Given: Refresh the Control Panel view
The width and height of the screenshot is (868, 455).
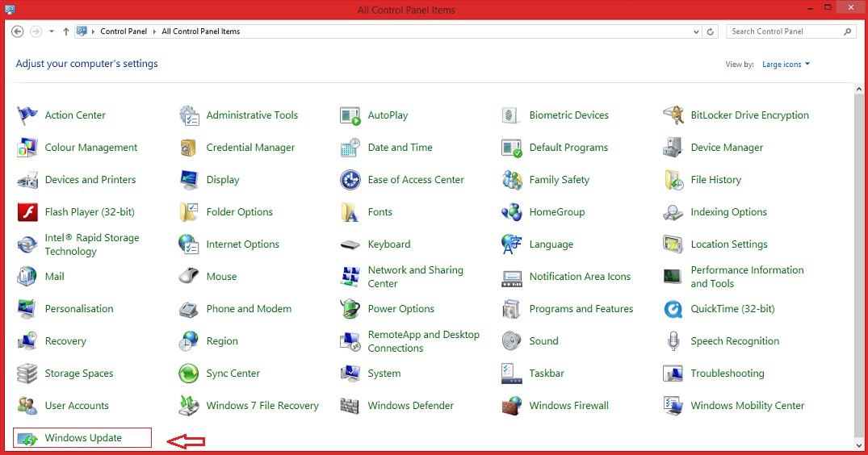Looking at the screenshot, I should (x=711, y=32).
